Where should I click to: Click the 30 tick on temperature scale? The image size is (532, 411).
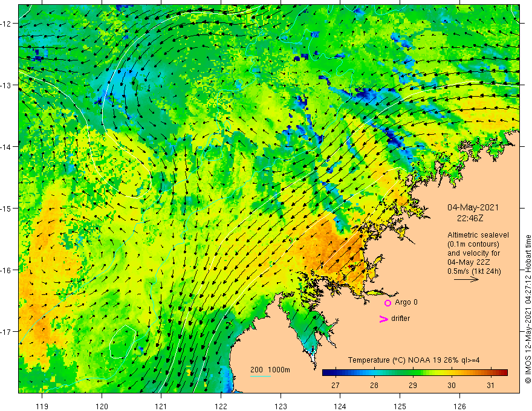452,385
